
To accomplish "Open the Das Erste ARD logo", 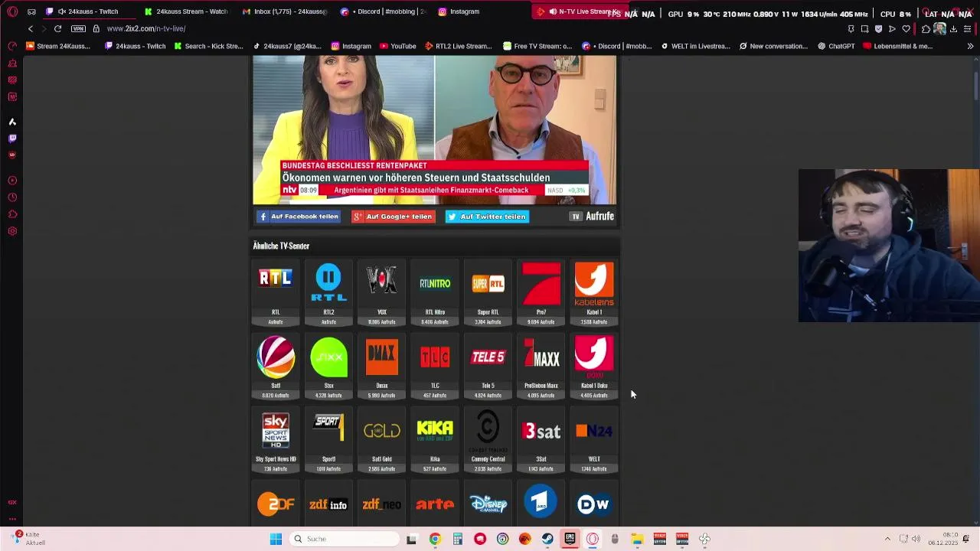I will (x=541, y=503).
